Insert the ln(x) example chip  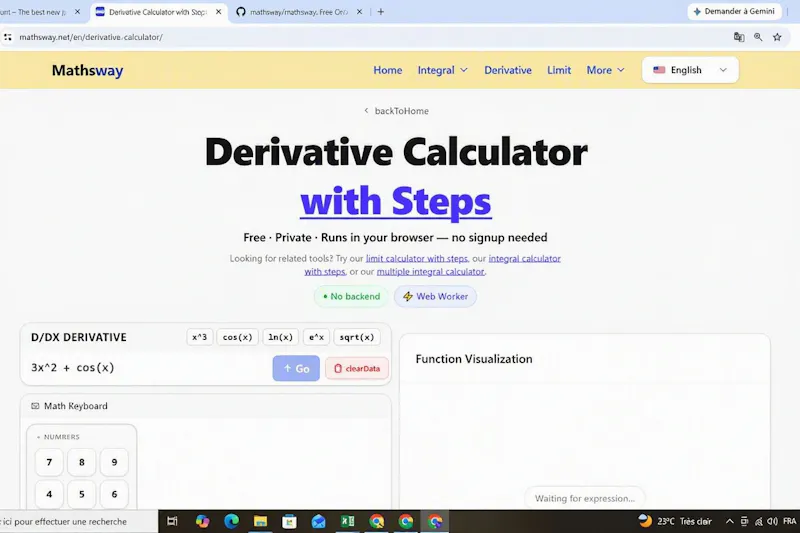[x=280, y=337]
